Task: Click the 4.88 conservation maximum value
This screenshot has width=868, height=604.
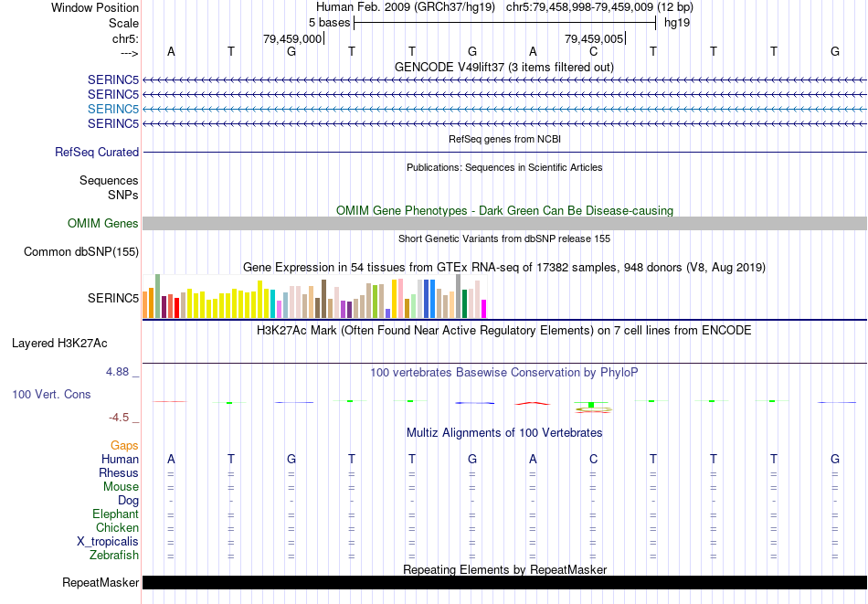Action: tap(117, 372)
